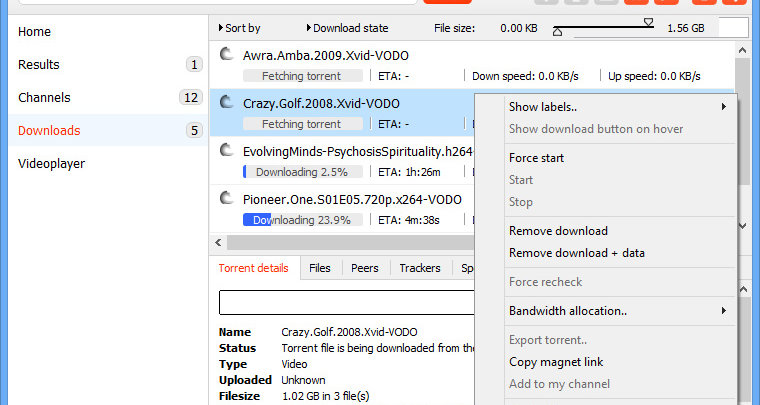Screen dimensions: 760x405
Task: Click the up arrow of download list scrollbar
Action: tap(742, 50)
